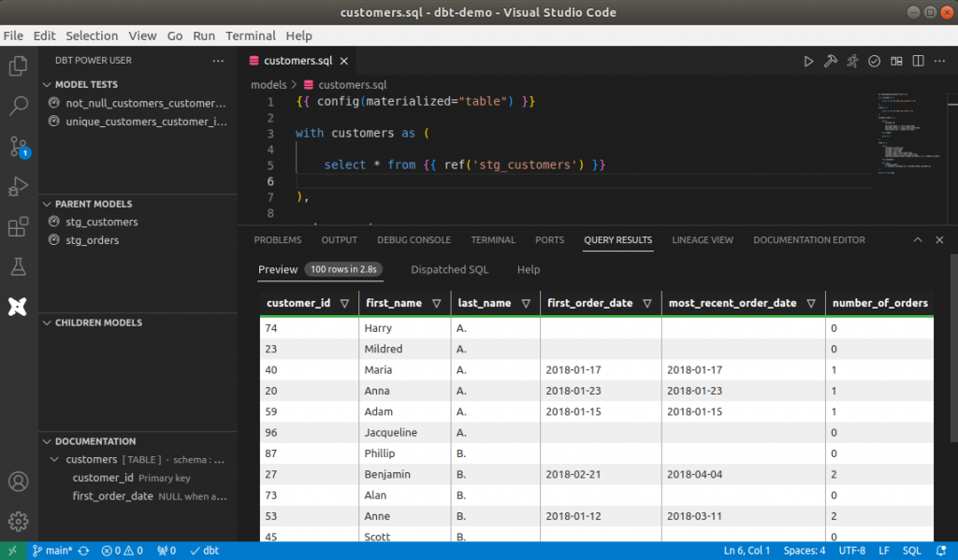
Task: Open the Manage gear icon
Action: pyautogui.click(x=19, y=522)
